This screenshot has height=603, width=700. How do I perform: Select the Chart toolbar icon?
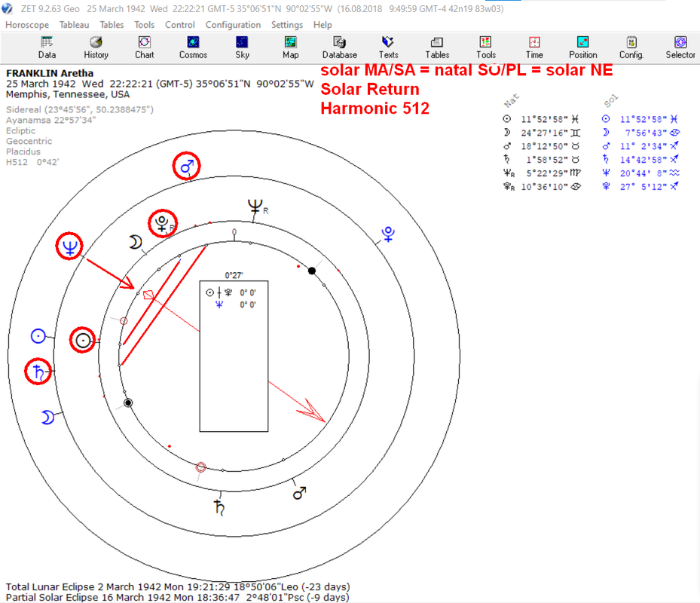(x=144, y=47)
